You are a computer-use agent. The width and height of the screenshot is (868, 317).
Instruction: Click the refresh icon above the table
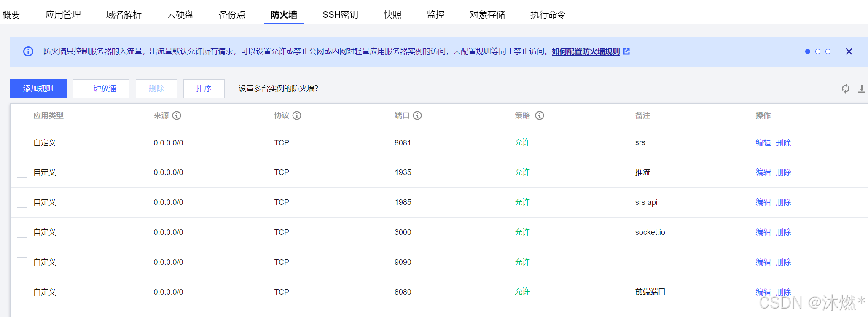(x=846, y=89)
